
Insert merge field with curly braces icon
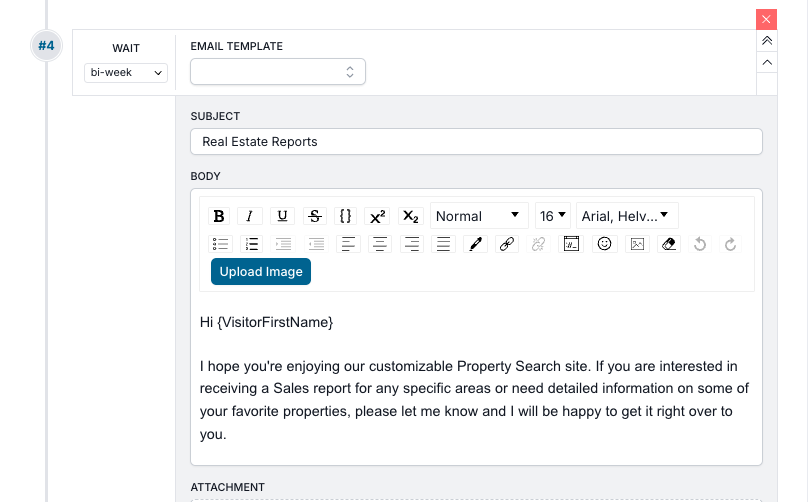tap(345, 216)
